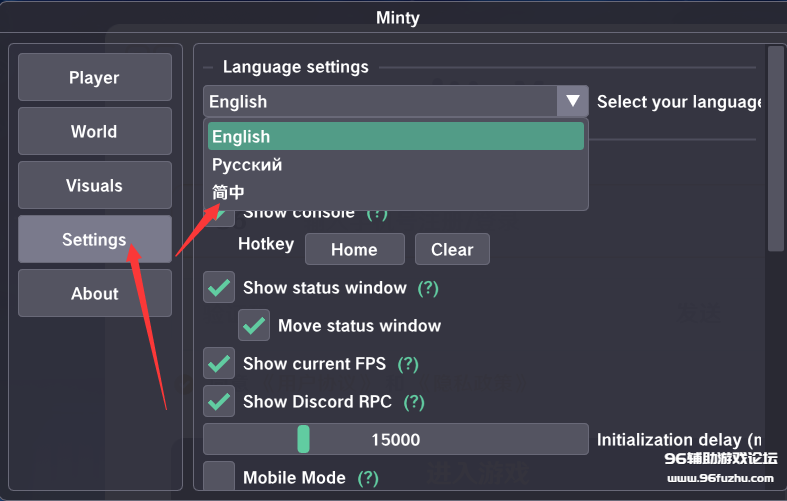
Task: Click help icon beside Show current FPS
Action: (x=408, y=364)
